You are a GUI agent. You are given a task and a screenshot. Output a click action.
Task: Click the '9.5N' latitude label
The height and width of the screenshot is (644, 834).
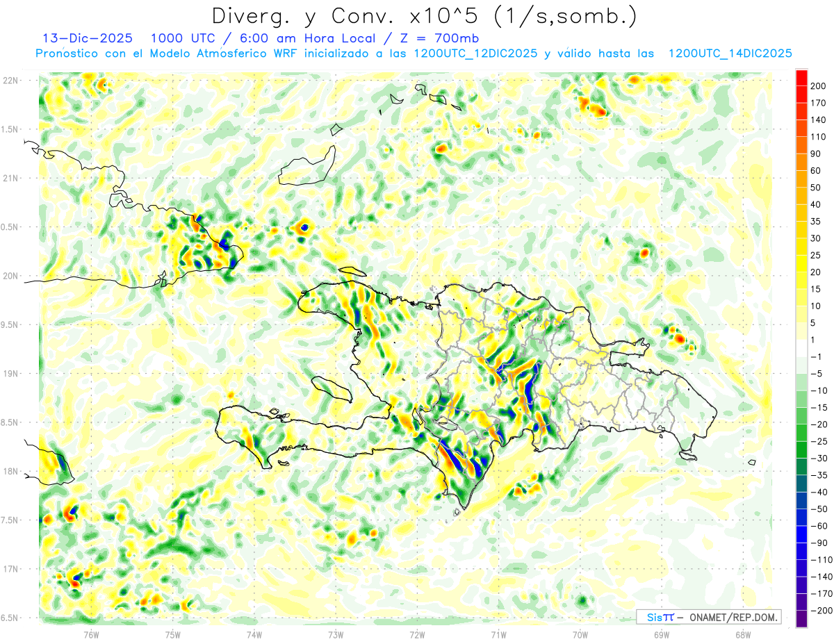(10, 325)
